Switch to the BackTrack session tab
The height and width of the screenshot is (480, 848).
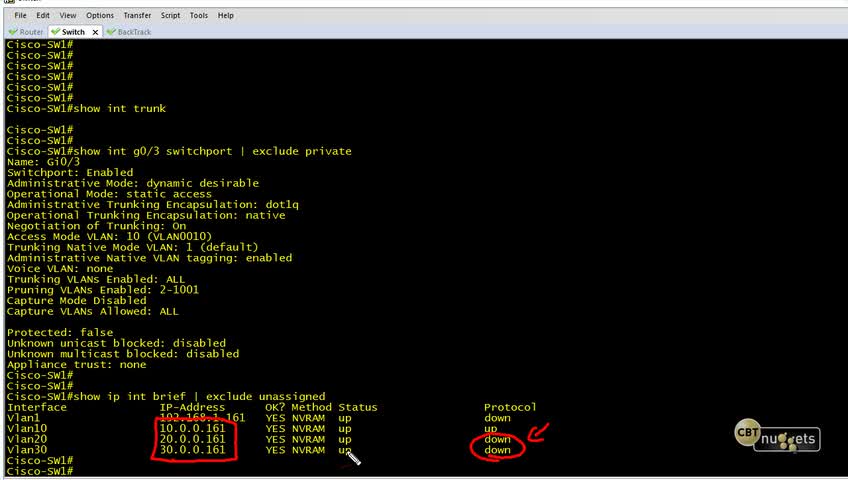(129, 32)
